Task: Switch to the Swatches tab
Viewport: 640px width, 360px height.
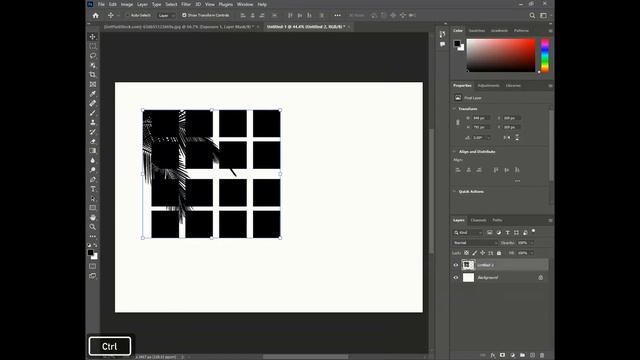Action: [x=476, y=31]
